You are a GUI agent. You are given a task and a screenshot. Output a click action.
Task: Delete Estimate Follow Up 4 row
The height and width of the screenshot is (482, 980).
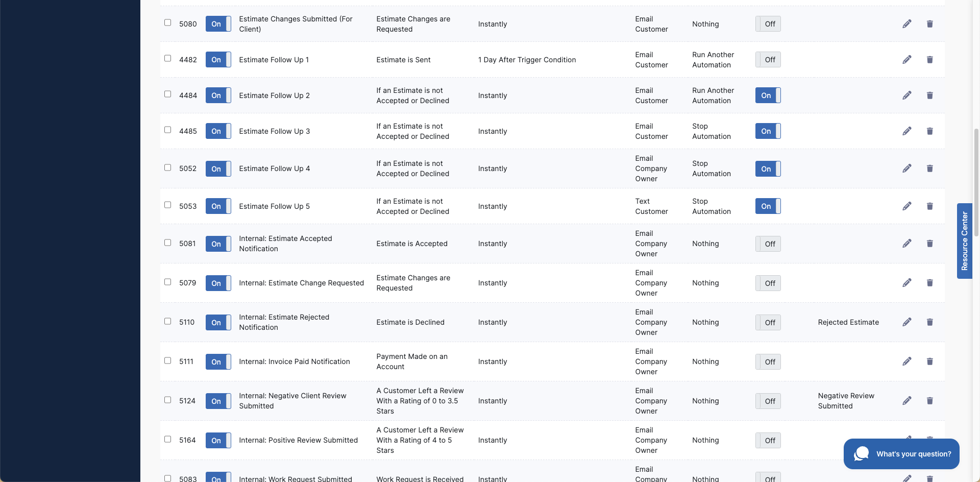tap(929, 168)
